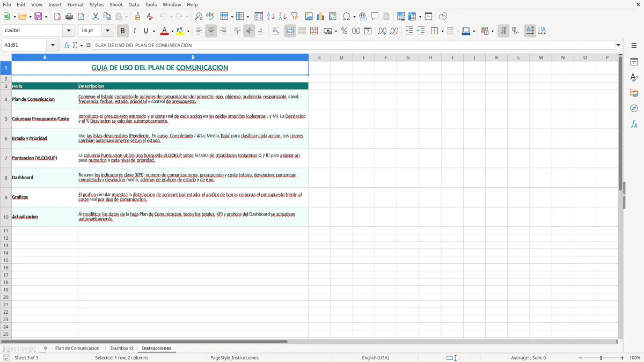
Task: Insert a chart
Action: point(321,17)
